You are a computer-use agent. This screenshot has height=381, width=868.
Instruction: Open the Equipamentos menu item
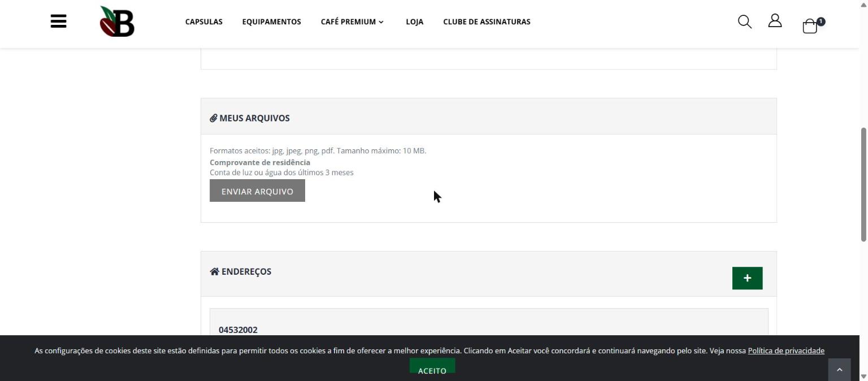pos(271,21)
